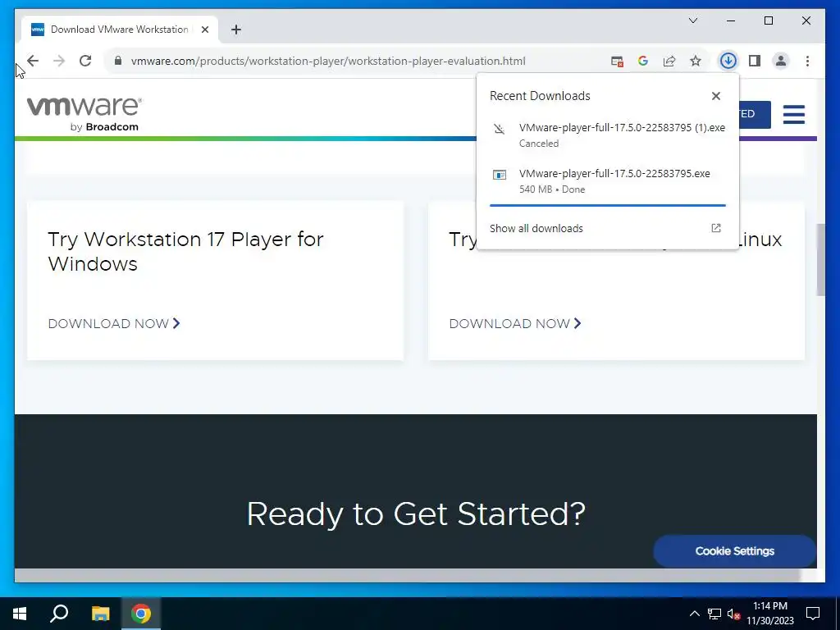Launch File Explorer from taskbar

point(100,614)
